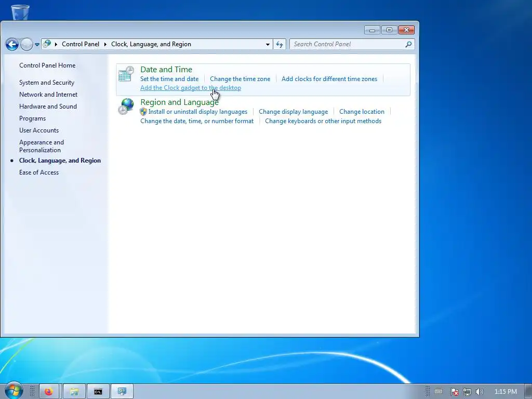Open Windows Explorer from the taskbar
The height and width of the screenshot is (399, 532).
[x=74, y=392]
